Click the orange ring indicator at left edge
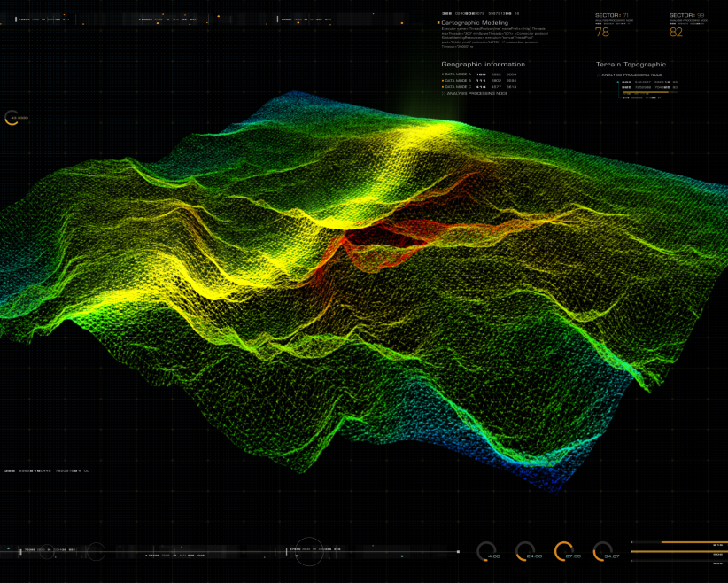This screenshot has height=583, width=728. click(12, 117)
